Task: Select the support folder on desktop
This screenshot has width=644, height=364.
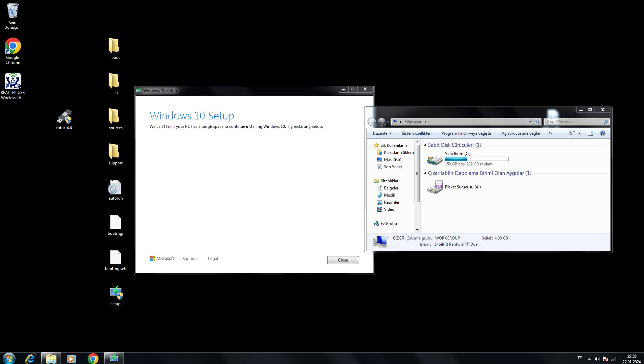Action: pos(115,154)
